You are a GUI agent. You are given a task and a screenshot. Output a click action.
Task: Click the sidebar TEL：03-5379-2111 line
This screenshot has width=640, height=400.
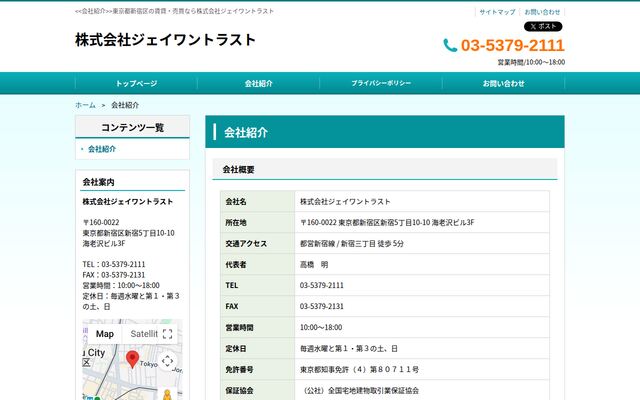114,264
